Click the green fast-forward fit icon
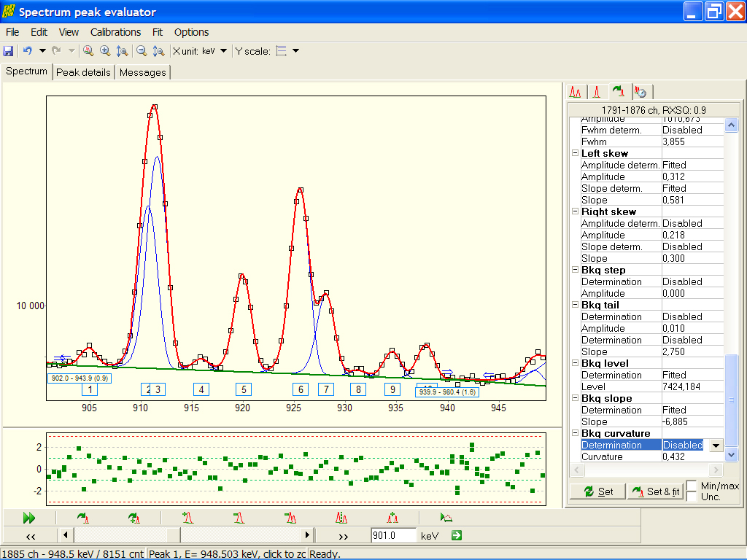Screen dimensions: 747x560 29,518
